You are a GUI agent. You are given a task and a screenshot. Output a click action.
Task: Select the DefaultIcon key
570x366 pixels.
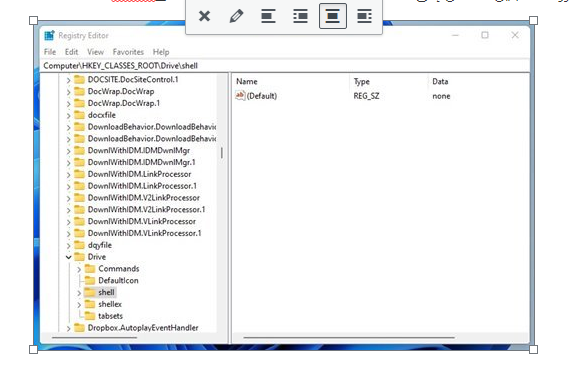coord(118,281)
